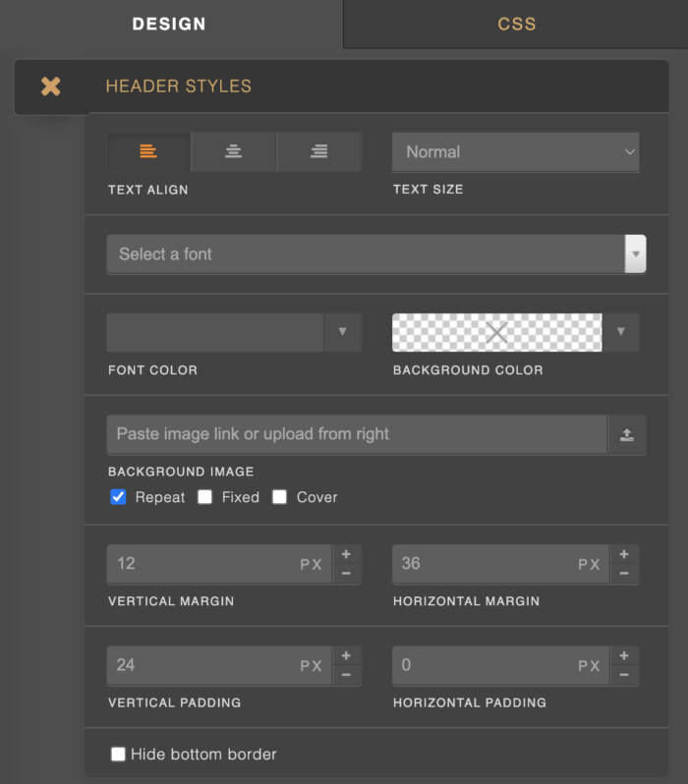The image size is (688, 784).
Task: Decrease horizontal margin with minus button
Action: coord(623,574)
